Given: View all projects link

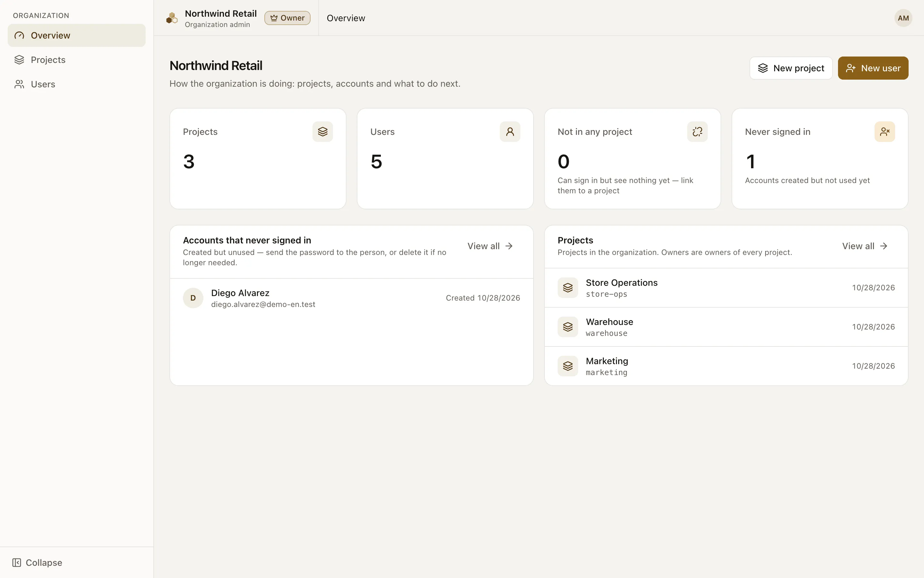Looking at the screenshot, I should coord(865,246).
